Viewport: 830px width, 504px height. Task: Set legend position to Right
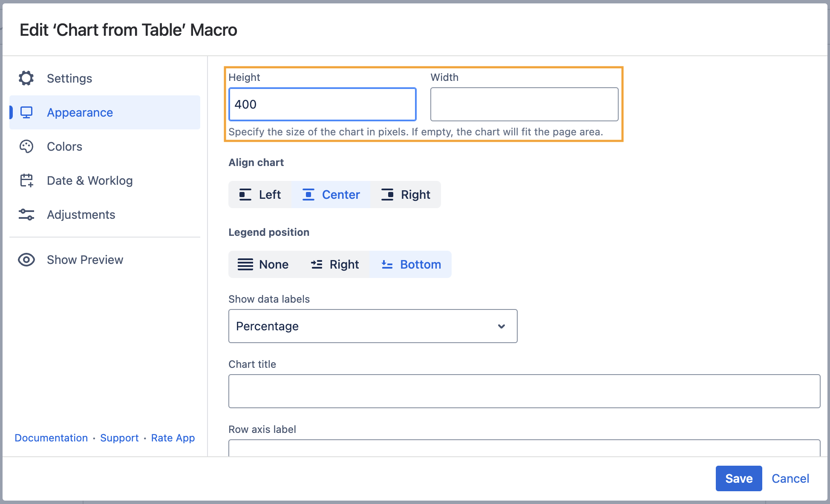[x=335, y=264]
